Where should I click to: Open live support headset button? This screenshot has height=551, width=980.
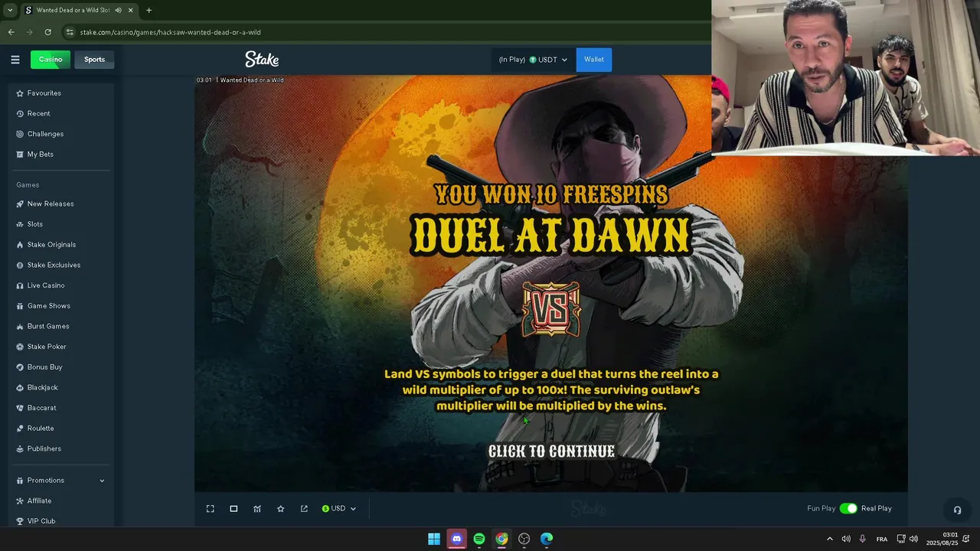click(x=957, y=510)
